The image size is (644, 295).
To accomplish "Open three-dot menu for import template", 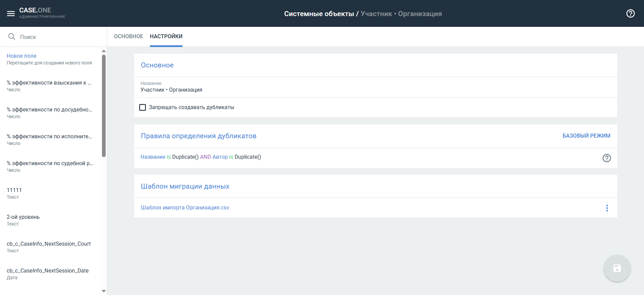I will 607,208.
